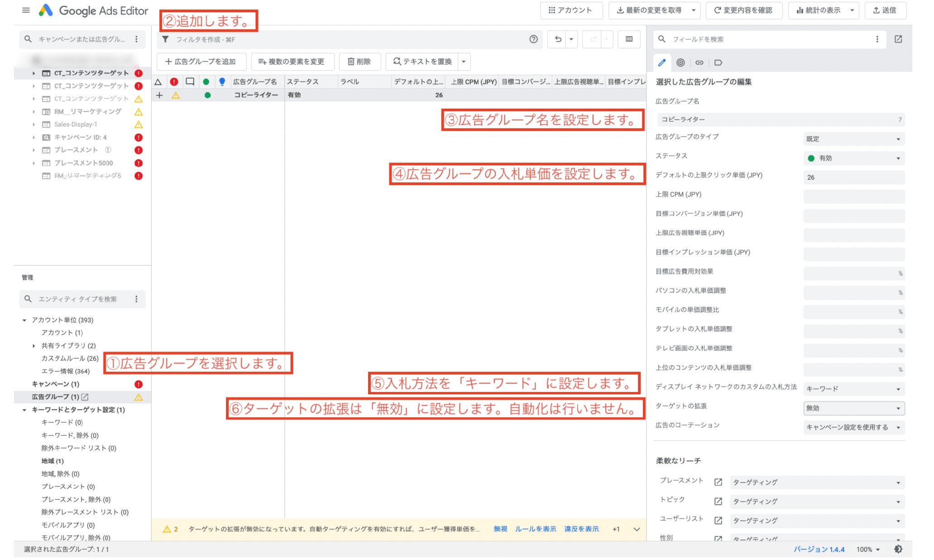The image size is (934, 560).
Task: Click the 100% zoom control in the status bar
Action: (x=867, y=549)
